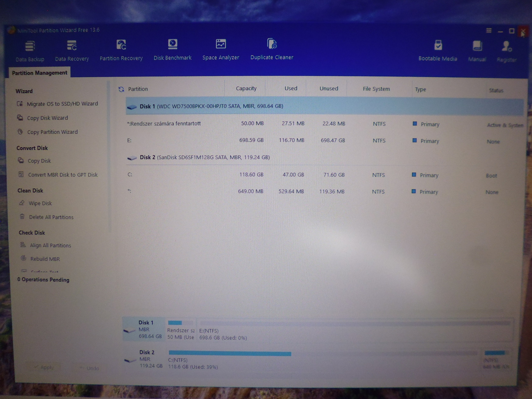
Task: Open the Data Backup tool
Action: pos(30,51)
